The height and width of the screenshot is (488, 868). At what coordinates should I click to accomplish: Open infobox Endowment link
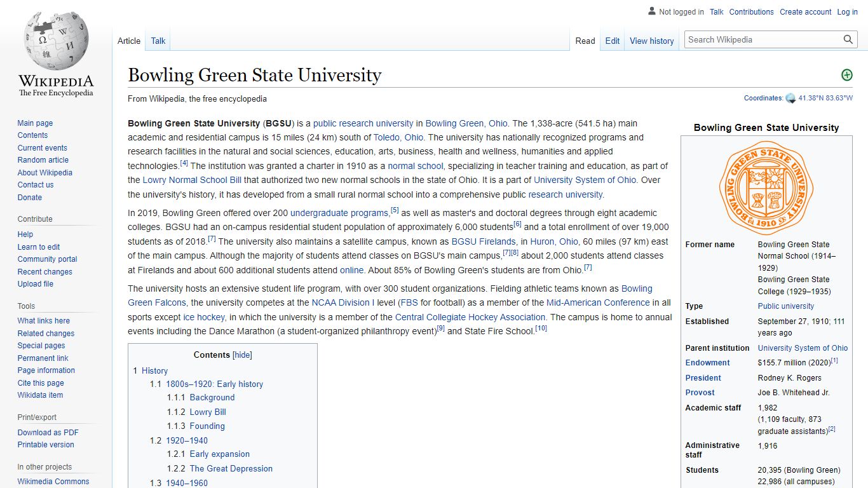coord(707,363)
